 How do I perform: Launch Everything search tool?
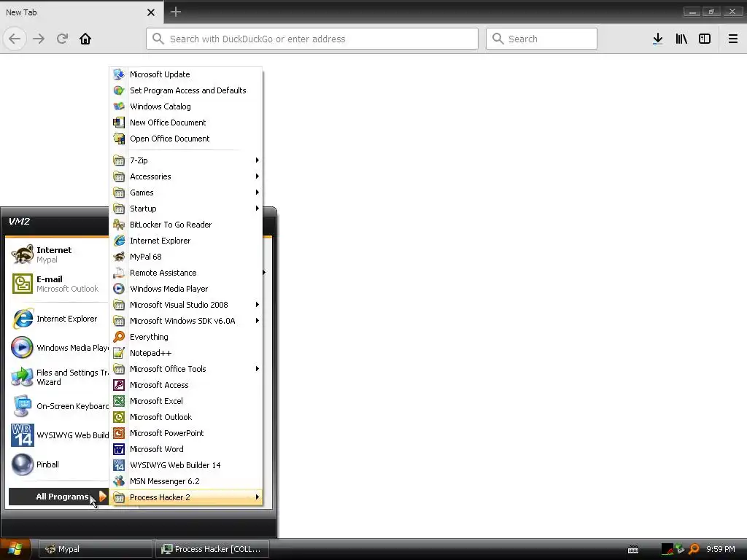tap(186, 337)
